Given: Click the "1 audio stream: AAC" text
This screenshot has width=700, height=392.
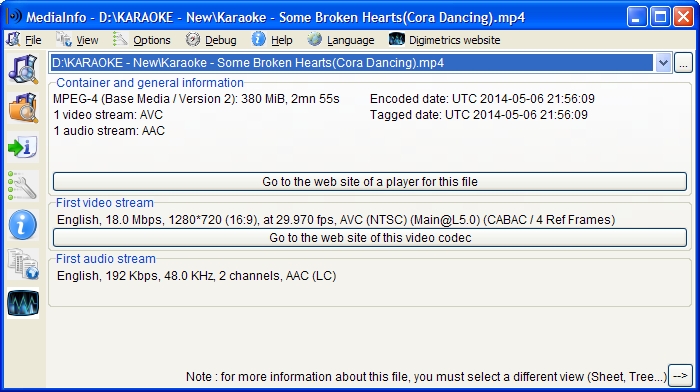Looking at the screenshot, I should [x=109, y=131].
